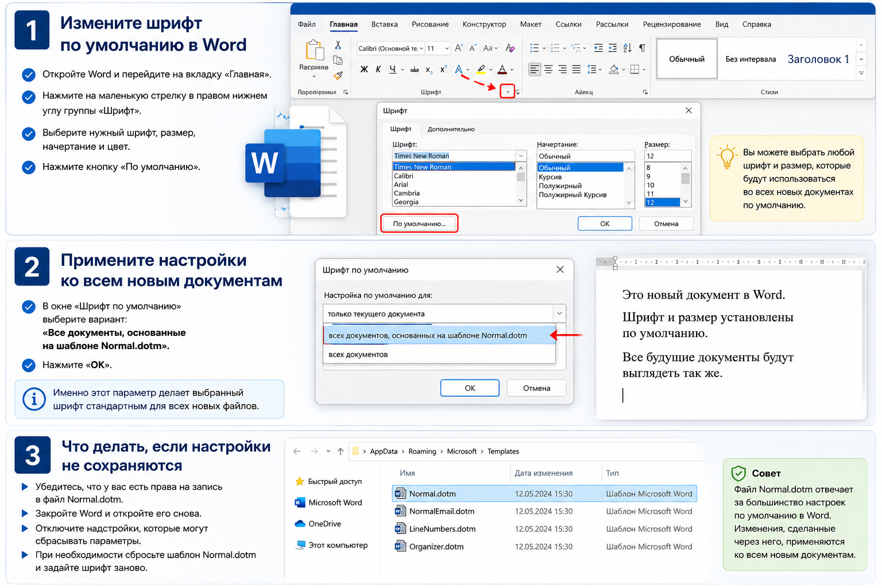The image size is (882, 588).
Task: Open the borders icon in the paragraph group
Action: [x=635, y=69]
